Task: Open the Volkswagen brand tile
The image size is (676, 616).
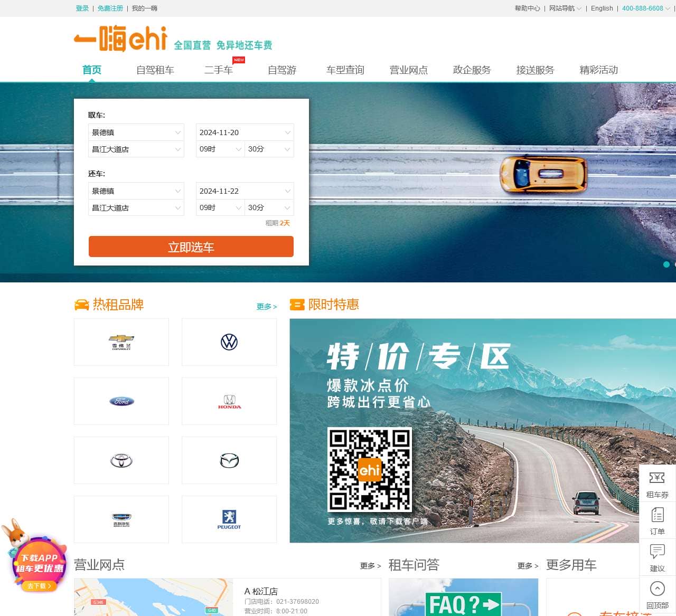Action: pyautogui.click(x=229, y=342)
